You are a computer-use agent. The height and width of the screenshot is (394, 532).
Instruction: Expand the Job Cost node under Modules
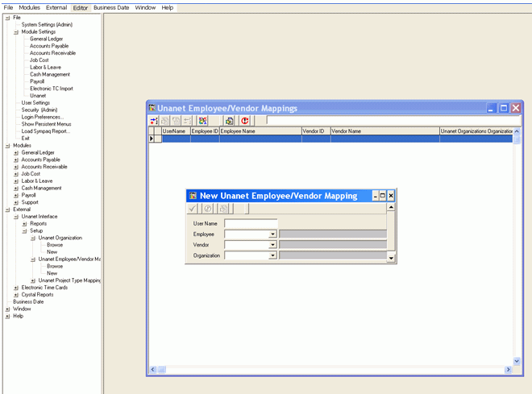pos(16,174)
